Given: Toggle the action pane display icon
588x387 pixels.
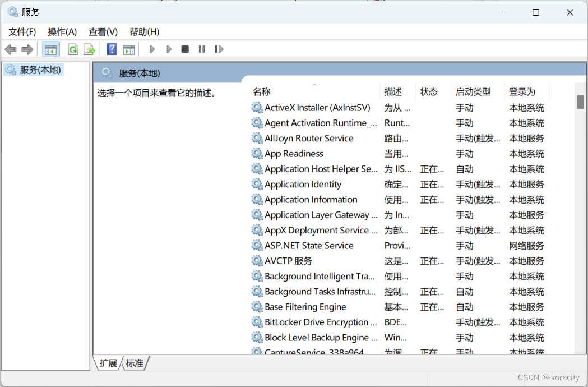Looking at the screenshot, I should pos(128,49).
